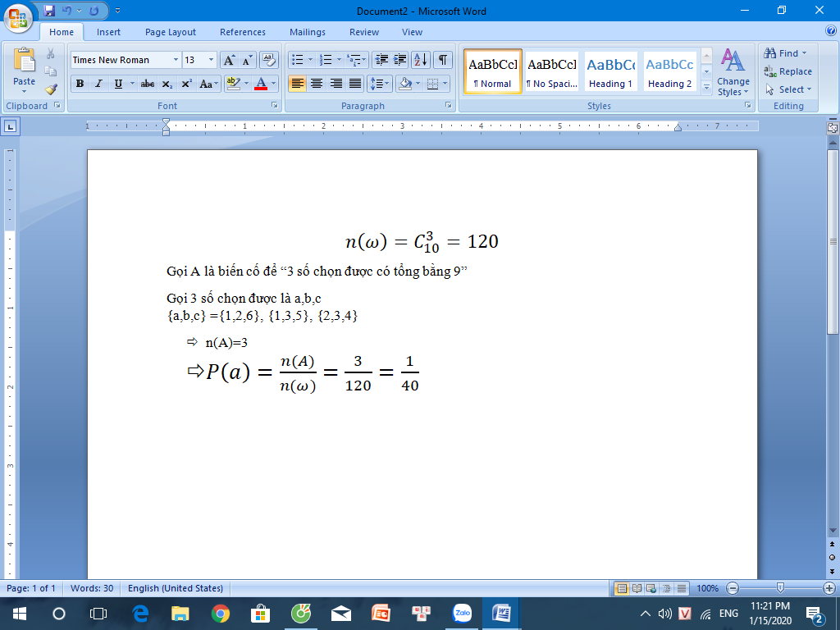The height and width of the screenshot is (630, 840).
Task: Click the vertical scrollbar thumb
Action: point(833,242)
